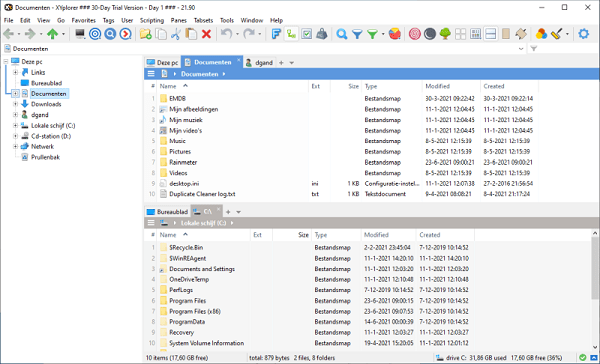The width and height of the screenshot is (600, 364).
Task: Open the Favorites menu
Action: click(x=83, y=20)
